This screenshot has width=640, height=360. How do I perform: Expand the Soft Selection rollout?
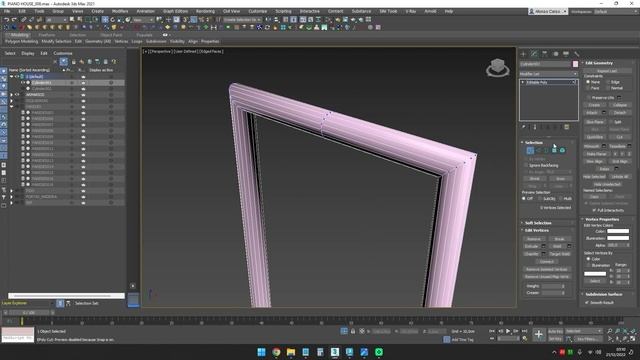click(538, 223)
